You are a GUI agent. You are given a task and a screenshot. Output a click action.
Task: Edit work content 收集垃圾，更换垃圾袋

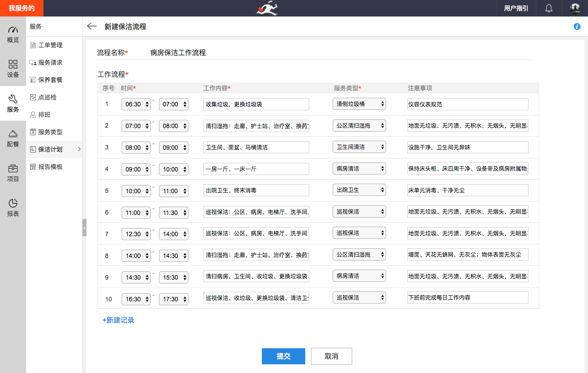(x=256, y=104)
